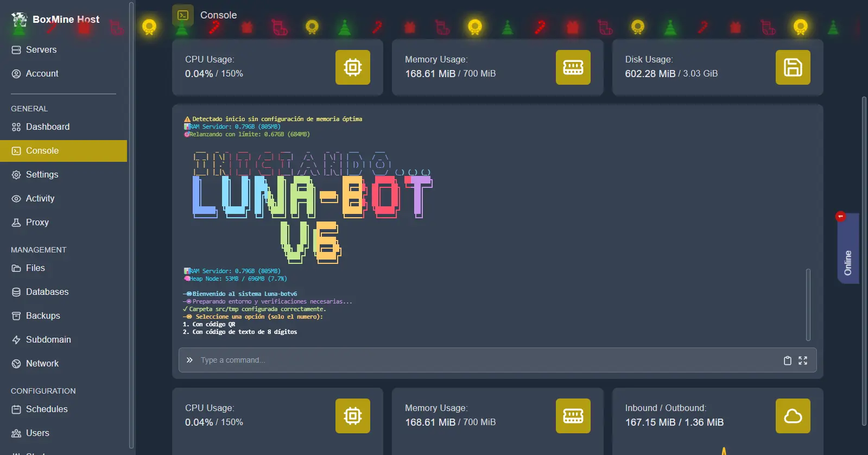Click the Console header terminal icon
This screenshot has width=868, height=455.
pos(183,15)
